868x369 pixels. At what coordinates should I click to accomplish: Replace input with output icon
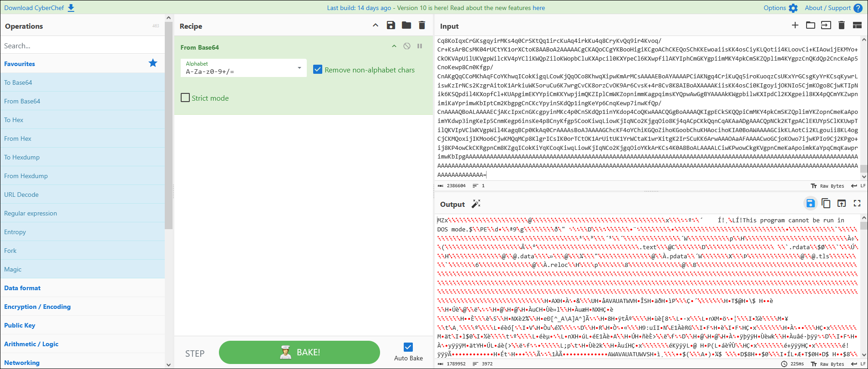click(842, 203)
